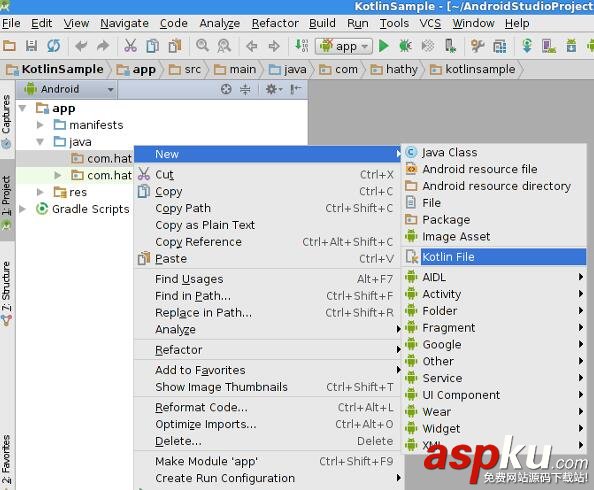Select Image Asset entry
This screenshot has width=594, height=490.
pos(495,236)
